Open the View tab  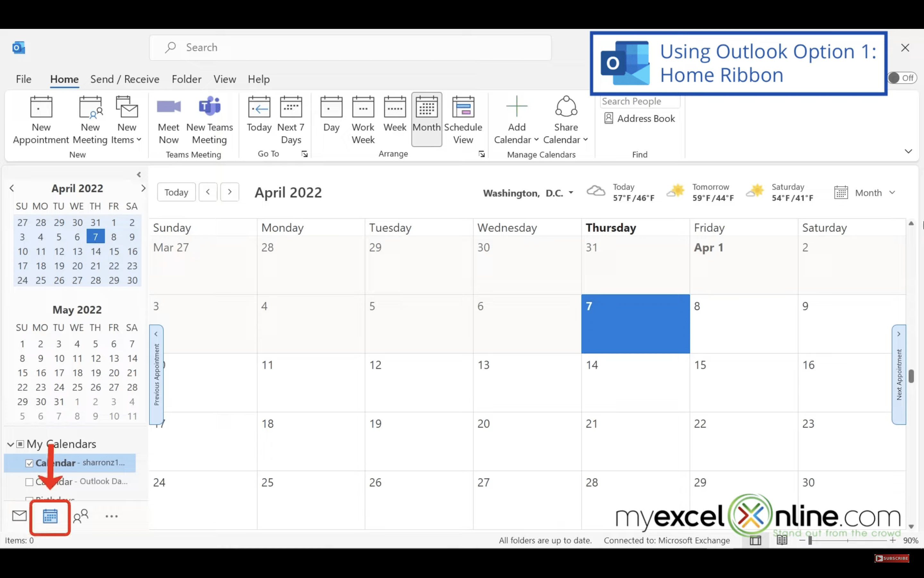point(225,79)
